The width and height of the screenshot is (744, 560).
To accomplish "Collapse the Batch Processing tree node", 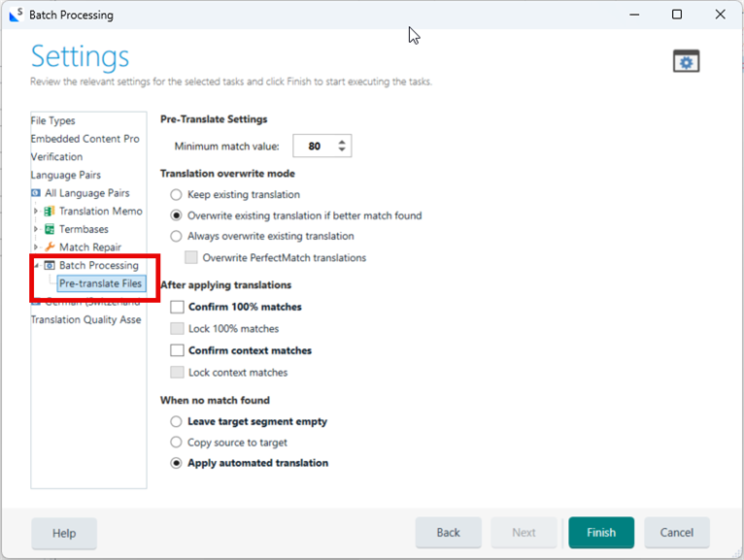I will (36, 266).
